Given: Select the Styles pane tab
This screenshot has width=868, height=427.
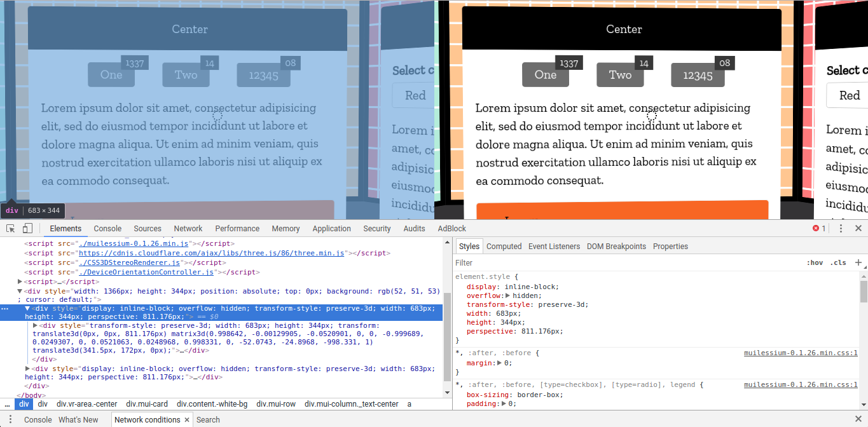Looking at the screenshot, I should coord(469,247).
